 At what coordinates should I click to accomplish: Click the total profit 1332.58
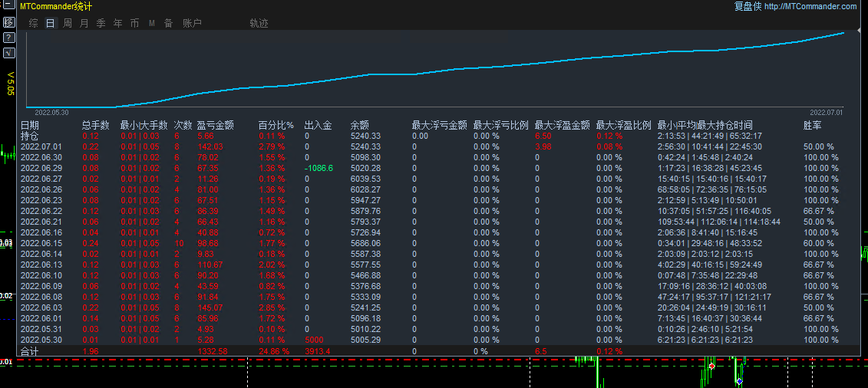pos(212,351)
